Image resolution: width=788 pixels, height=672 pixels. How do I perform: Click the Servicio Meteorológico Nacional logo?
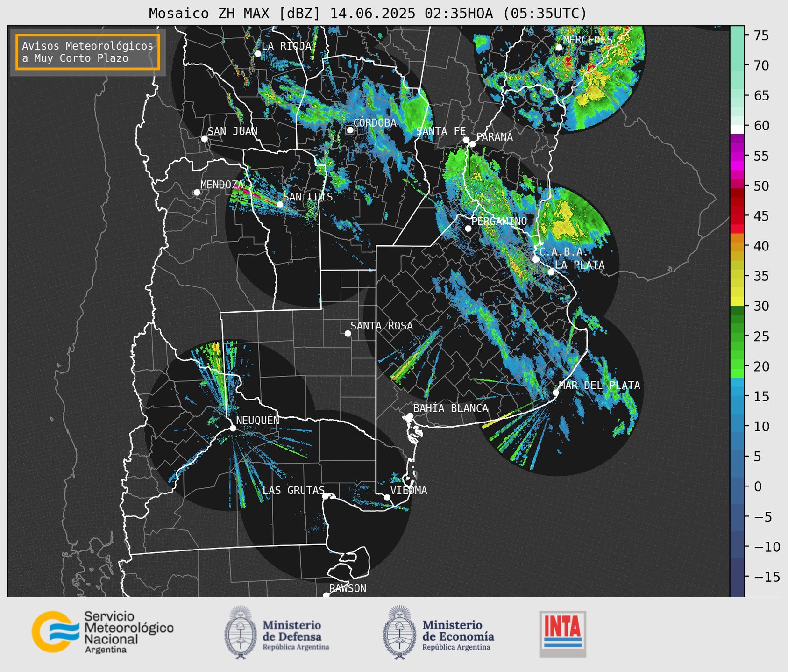pos(102,632)
